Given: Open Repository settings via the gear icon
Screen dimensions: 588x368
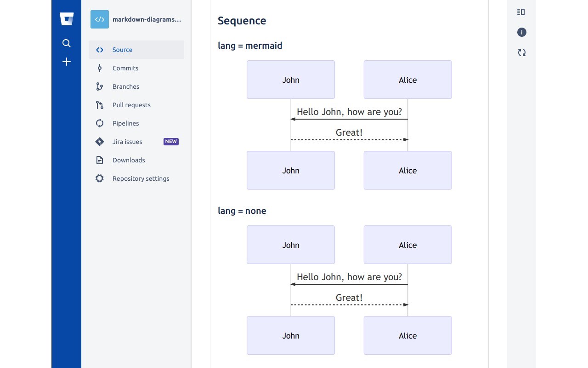Looking at the screenshot, I should [99, 178].
